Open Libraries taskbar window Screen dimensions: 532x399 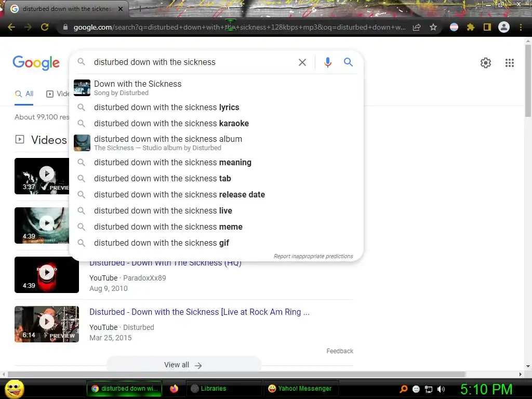(x=224, y=389)
